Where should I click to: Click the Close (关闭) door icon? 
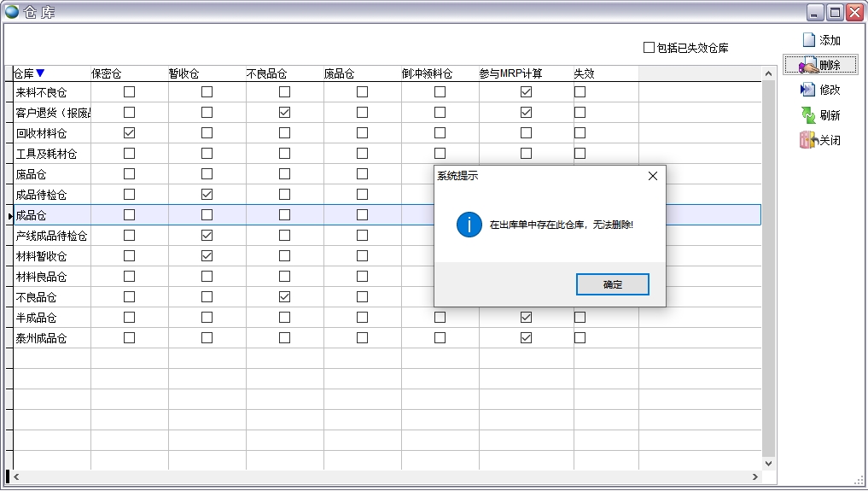tap(807, 140)
